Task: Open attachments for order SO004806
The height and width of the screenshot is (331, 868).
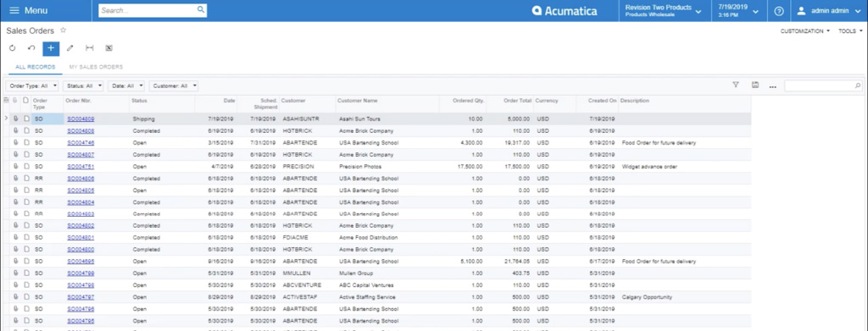Action: tap(16, 179)
